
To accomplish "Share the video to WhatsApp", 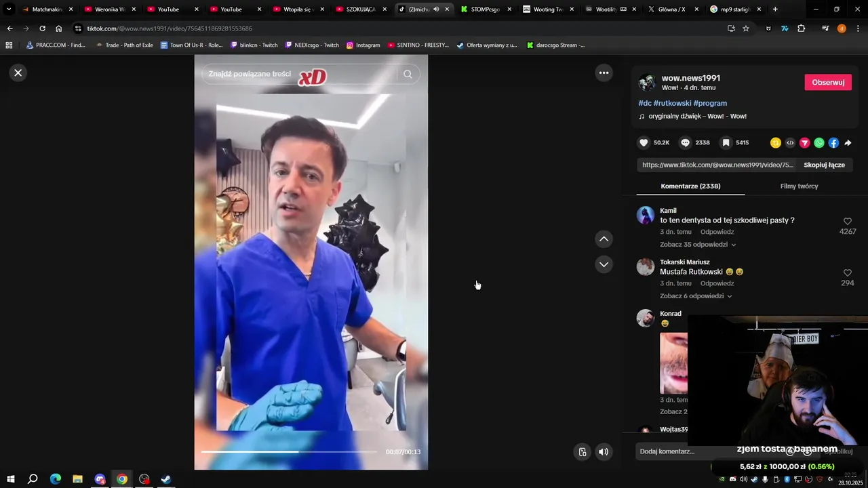I will pyautogui.click(x=819, y=142).
